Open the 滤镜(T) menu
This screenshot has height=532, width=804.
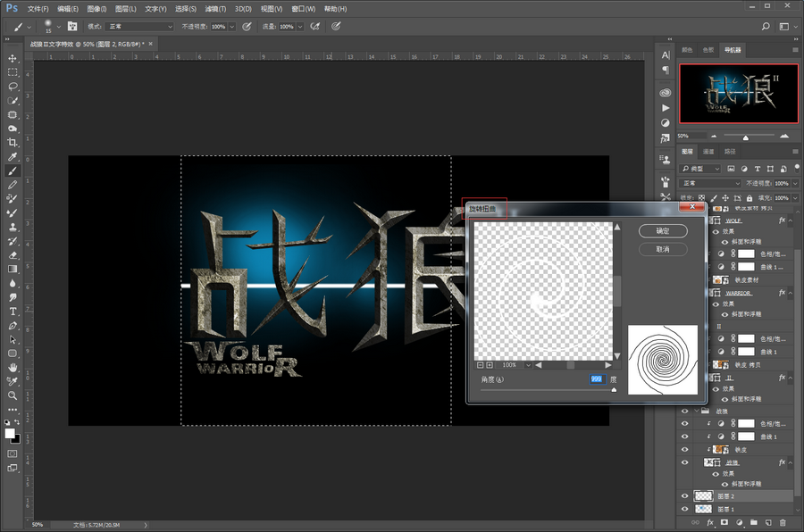tap(214, 8)
